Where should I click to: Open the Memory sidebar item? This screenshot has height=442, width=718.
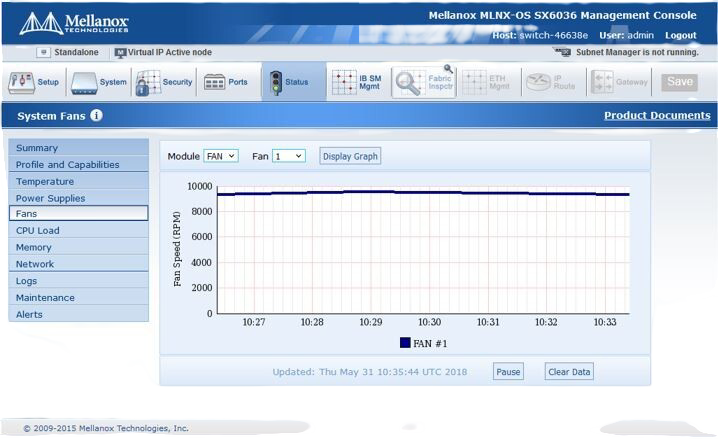click(x=79, y=247)
